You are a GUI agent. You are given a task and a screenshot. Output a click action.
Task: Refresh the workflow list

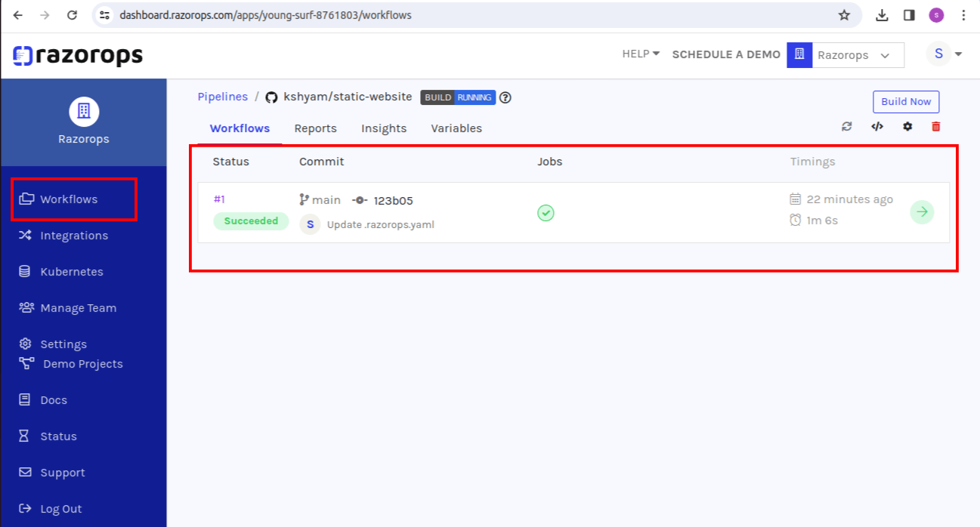click(x=846, y=126)
